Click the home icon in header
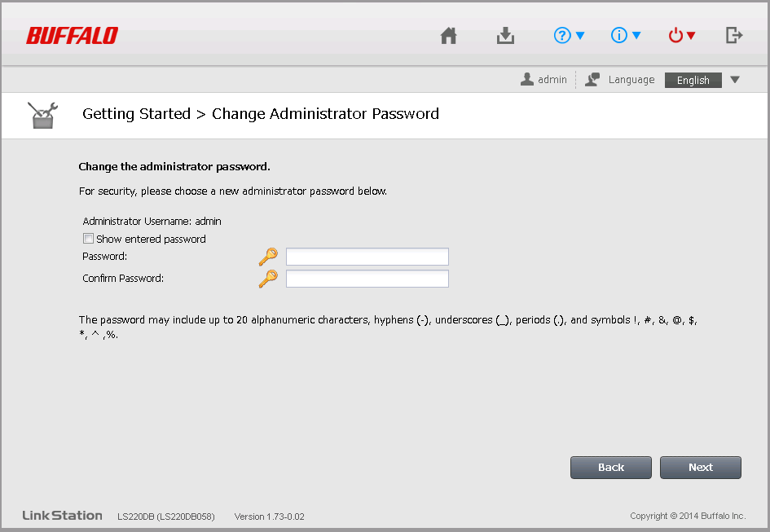Image resolution: width=770 pixels, height=532 pixels. click(448, 36)
